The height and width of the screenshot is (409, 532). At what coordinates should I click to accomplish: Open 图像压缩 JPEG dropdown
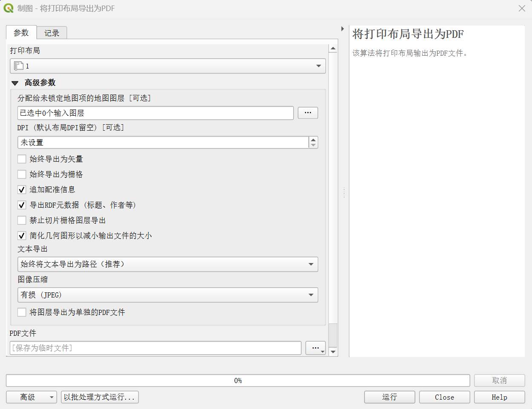coord(168,295)
